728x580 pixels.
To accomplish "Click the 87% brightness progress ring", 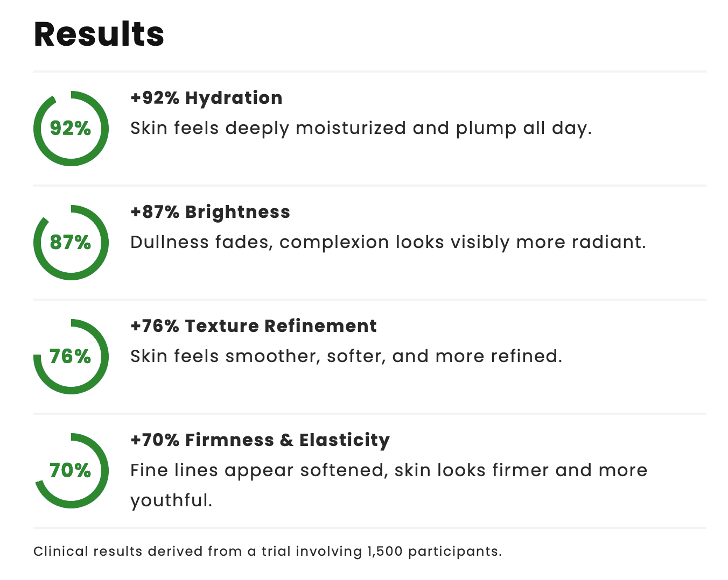I will point(71,243).
